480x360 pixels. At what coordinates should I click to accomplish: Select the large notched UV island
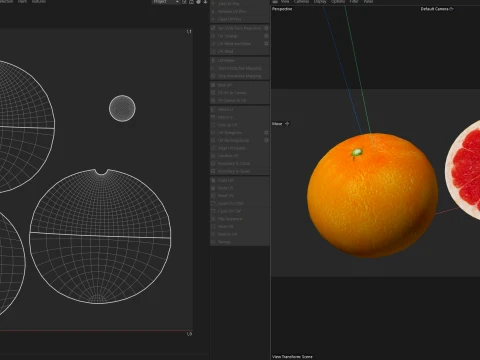pos(100,236)
